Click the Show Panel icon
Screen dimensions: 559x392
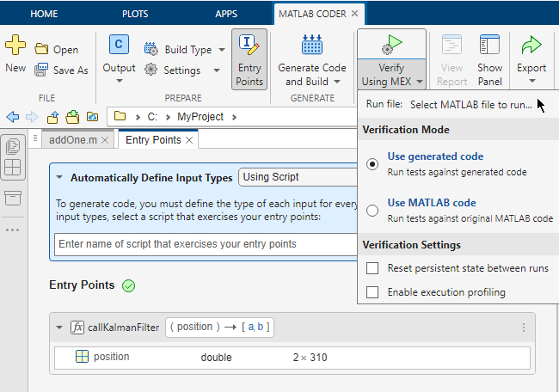point(489,46)
